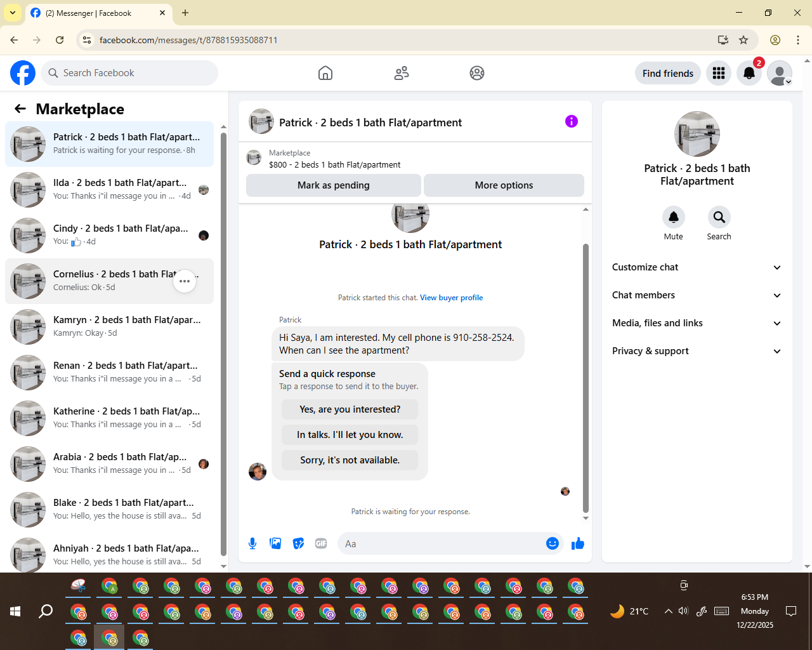812x650 pixels.
Task: Open the Facebook menu grid icon
Action: (719, 73)
